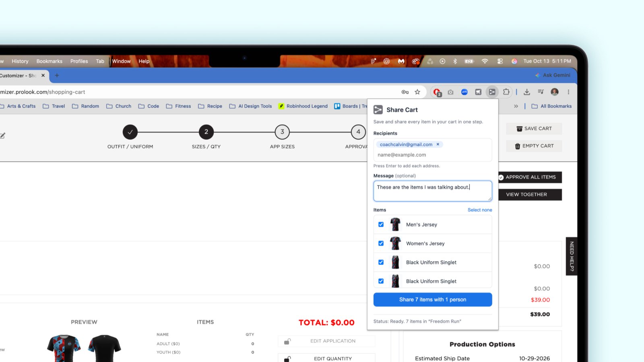Open the Fitness bookmarks folder

(x=178, y=106)
